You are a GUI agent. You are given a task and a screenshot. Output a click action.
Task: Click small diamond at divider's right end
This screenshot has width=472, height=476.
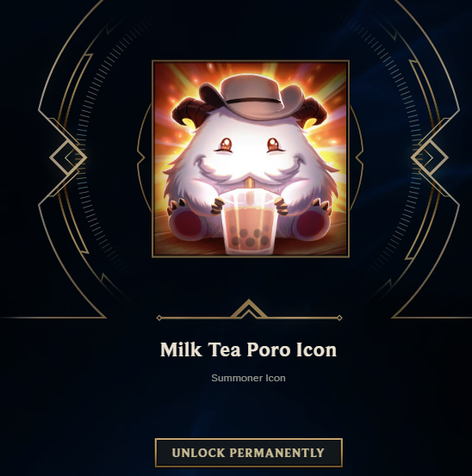tap(339, 318)
